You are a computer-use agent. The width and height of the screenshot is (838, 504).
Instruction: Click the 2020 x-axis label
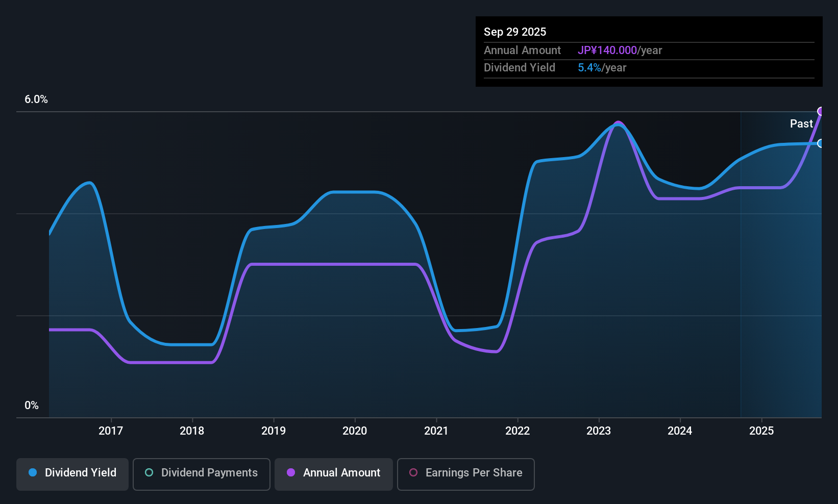click(355, 431)
